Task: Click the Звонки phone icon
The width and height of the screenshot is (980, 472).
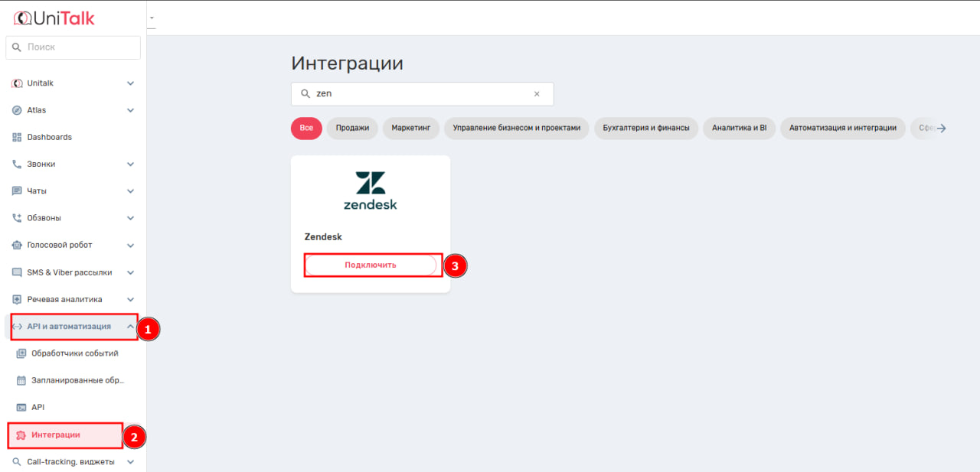Action: [x=17, y=164]
